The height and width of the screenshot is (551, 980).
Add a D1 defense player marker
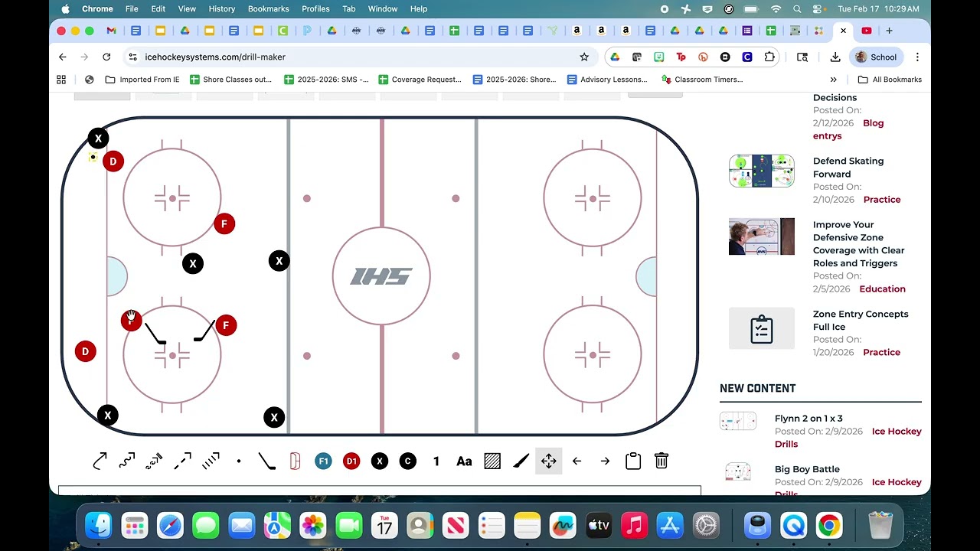[351, 461]
